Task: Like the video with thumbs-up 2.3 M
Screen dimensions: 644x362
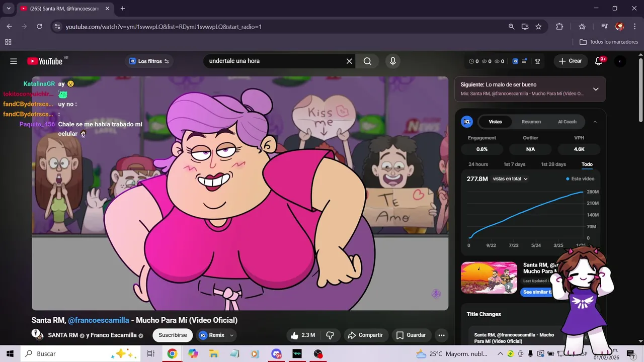Action: [303, 335]
